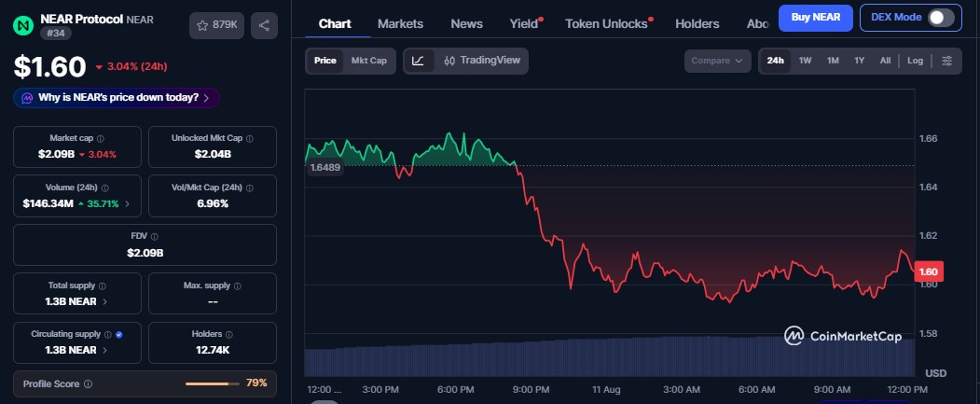Open the Yield tab
Screen dimensions: 980x404
(x=524, y=23)
